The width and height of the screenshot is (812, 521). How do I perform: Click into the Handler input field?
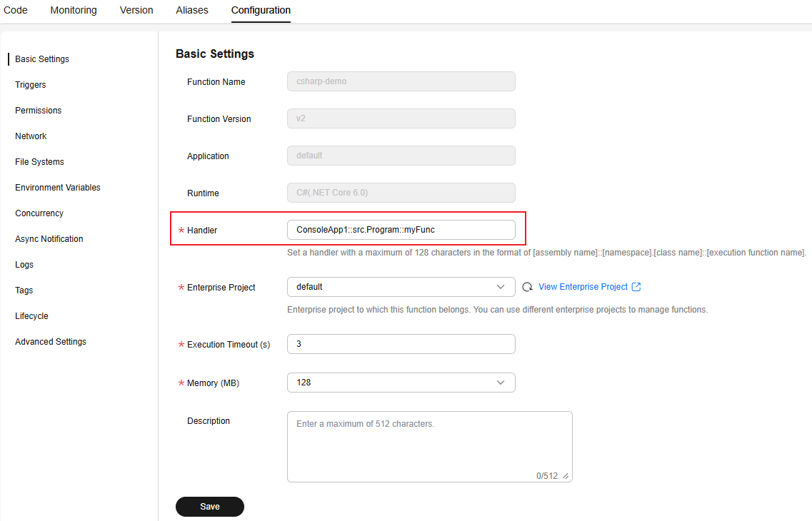click(x=401, y=230)
